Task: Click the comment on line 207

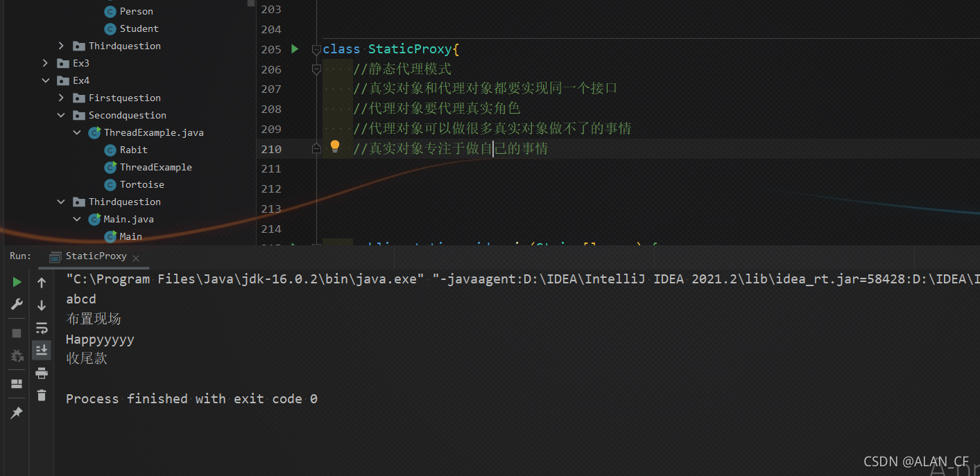Action: click(x=485, y=89)
